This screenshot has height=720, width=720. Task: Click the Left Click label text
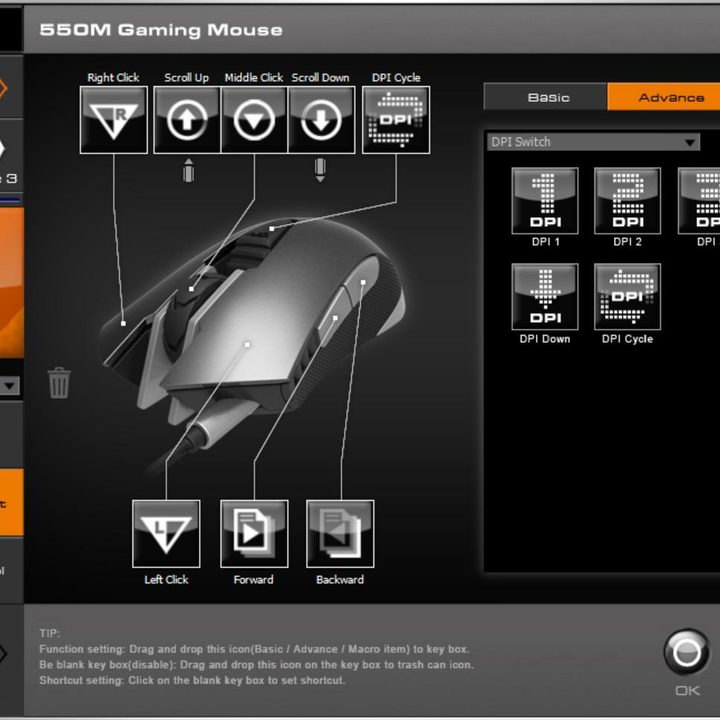[x=166, y=579]
